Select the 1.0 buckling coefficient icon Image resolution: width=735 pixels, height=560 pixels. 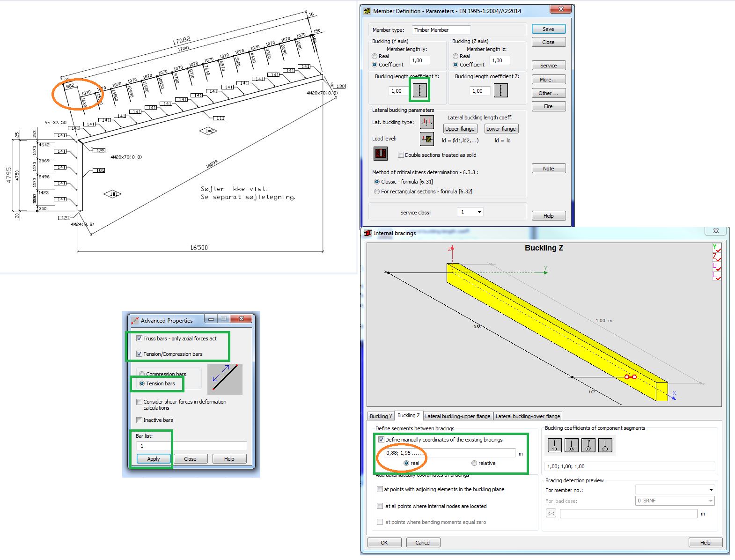pyautogui.click(x=554, y=445)
